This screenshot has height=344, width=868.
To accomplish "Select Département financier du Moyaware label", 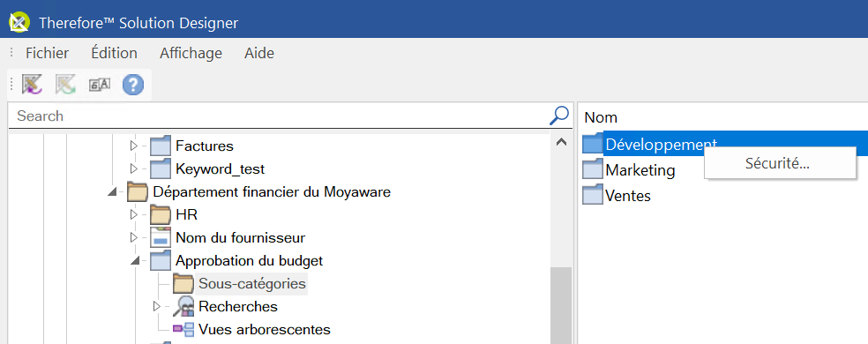I will 272,192.
